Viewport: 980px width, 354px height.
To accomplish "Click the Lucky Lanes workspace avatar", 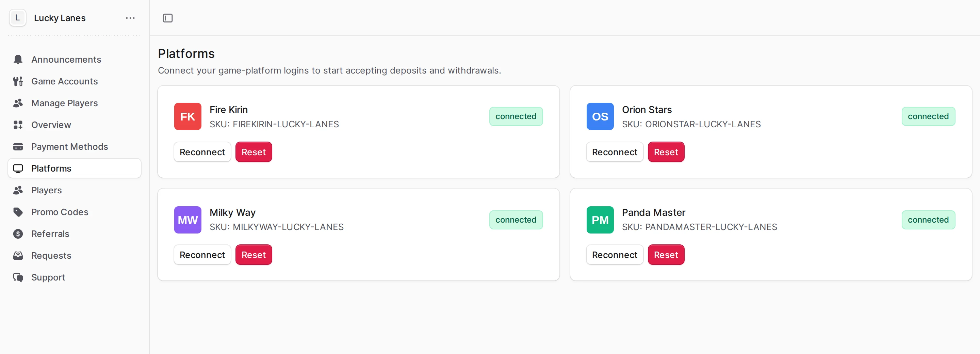I will 17,18.
